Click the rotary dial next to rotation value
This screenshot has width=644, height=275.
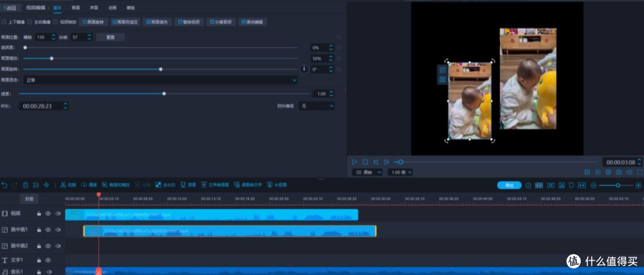coord(304,69)
